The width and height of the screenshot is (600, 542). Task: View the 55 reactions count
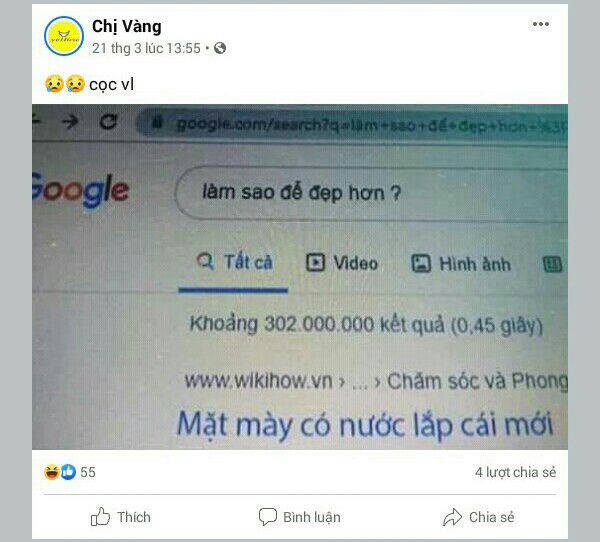click(88, 472)
